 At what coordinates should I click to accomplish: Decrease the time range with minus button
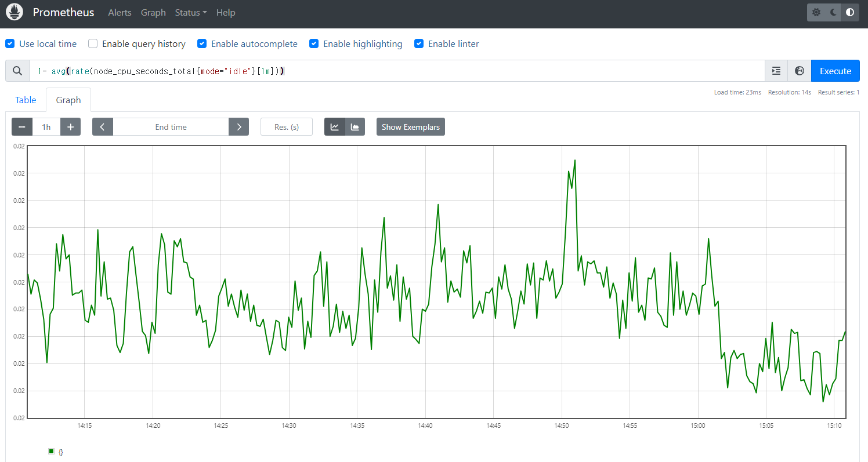(22, 127)
